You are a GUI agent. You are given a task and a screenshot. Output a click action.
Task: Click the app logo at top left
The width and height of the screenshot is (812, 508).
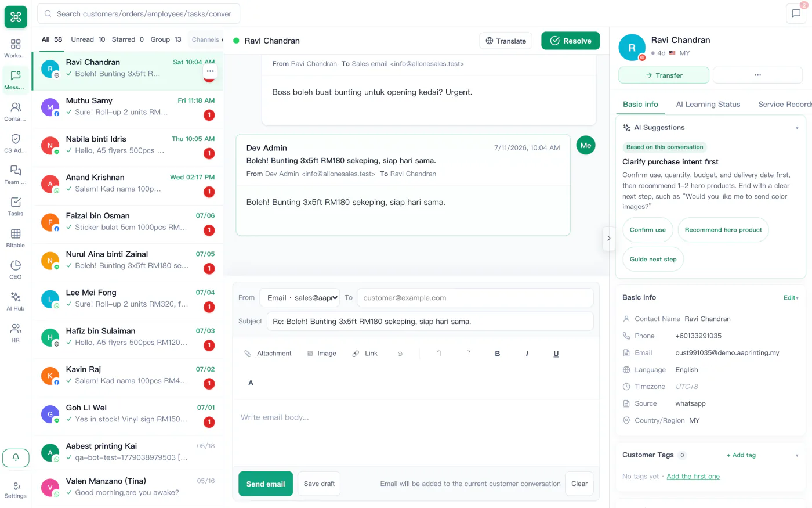click(x=16, y=17)
